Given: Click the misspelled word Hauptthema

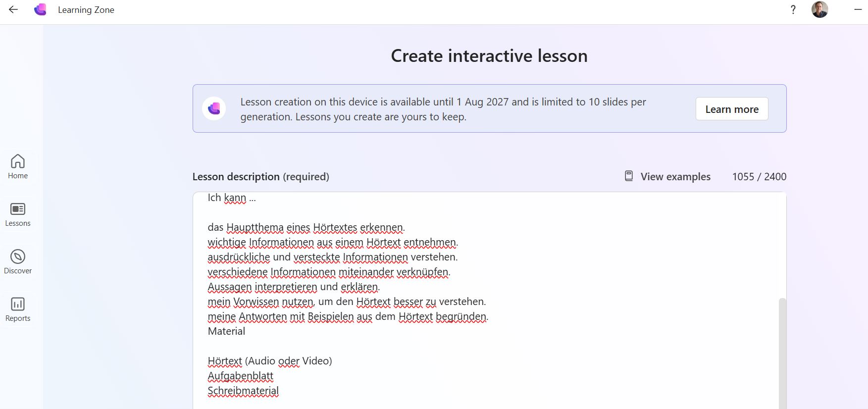Looking at the screenshot, I should coord(255,227).
